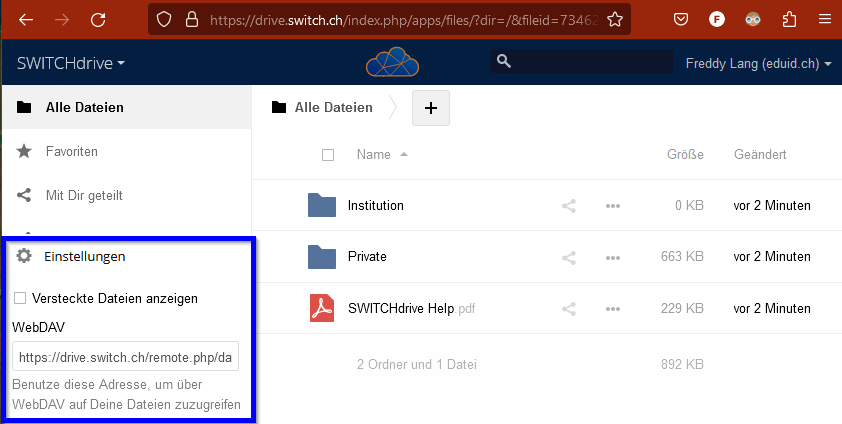Click the Institution folder icon

pos(322,205)
